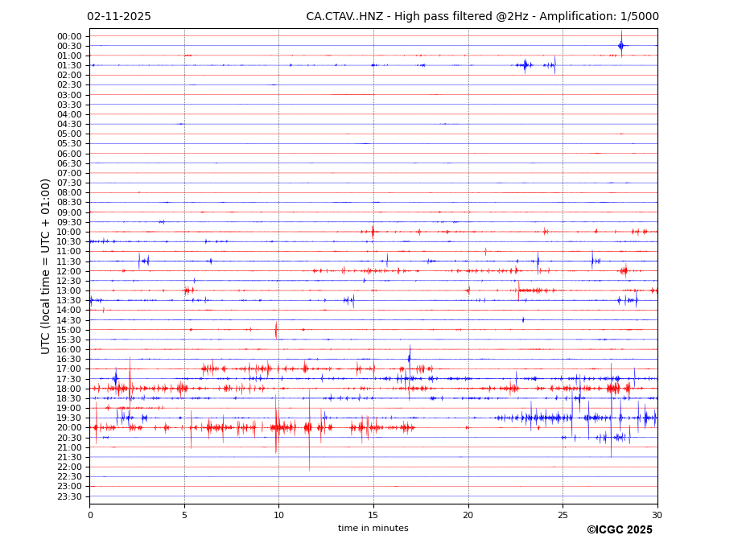746x560 pixels.
Task: Select the ©ICGC 2025 copyright text
Action: point(619,530)
